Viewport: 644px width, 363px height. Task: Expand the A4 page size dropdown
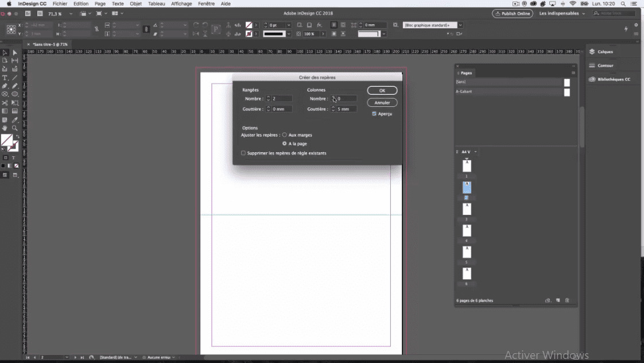click(475, 152)
